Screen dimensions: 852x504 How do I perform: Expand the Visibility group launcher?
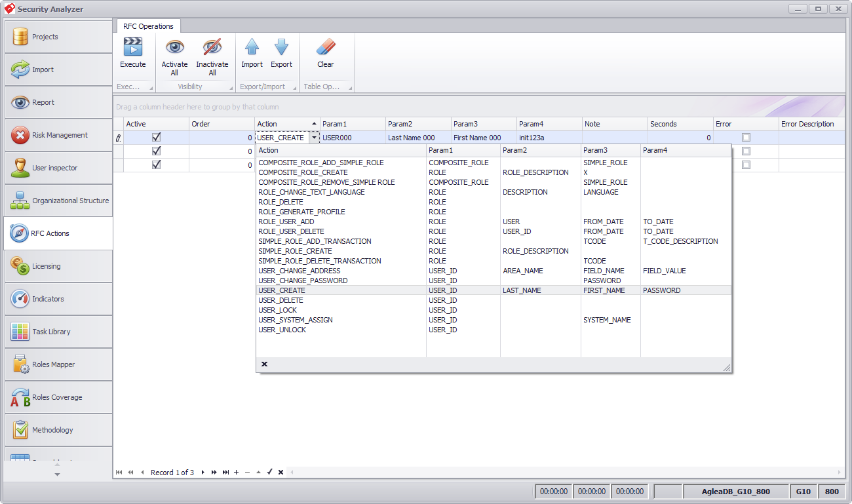click(231, 88)
